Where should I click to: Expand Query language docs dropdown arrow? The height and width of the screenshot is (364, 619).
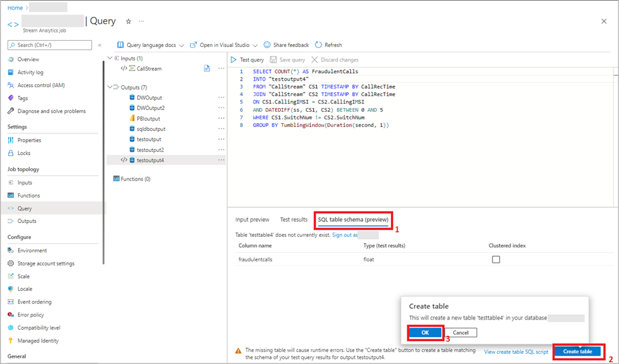[x=181, y=45]
